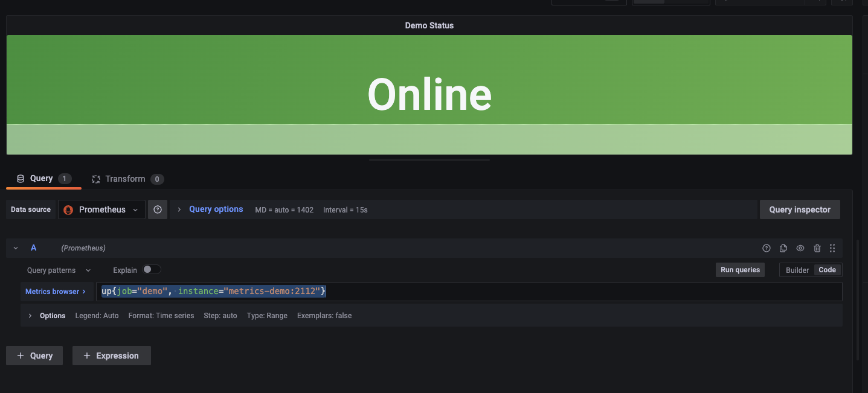Screen dimensions: 868x393
Task: Delete query A using the trash icon
Action: pyautogui.click(x=817, y=248)
